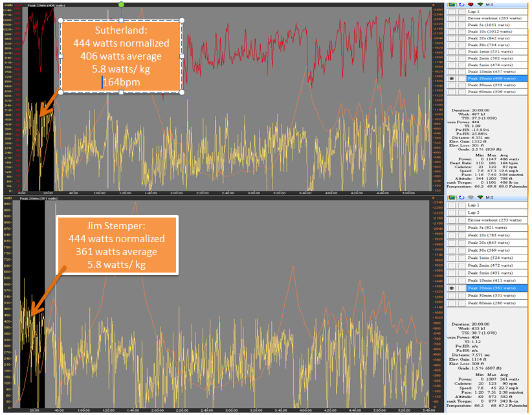Click the Jim Stemper orange annotation box
Screen dimensions: 532x415
[x=116, y=245]
